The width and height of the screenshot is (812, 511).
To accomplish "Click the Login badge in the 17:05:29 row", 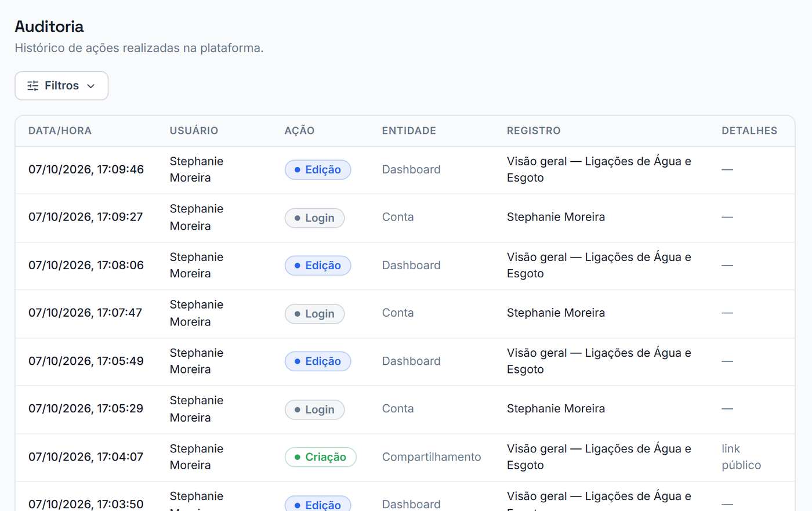I will 314,409.
